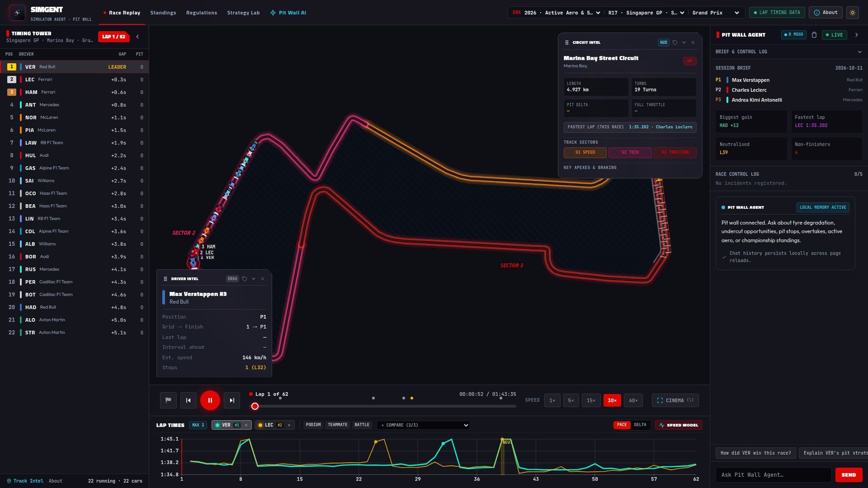The width and height of the screenshot is (868, 488).
Task: Remove VER from lap times comparison
Action: click(246, 425)
